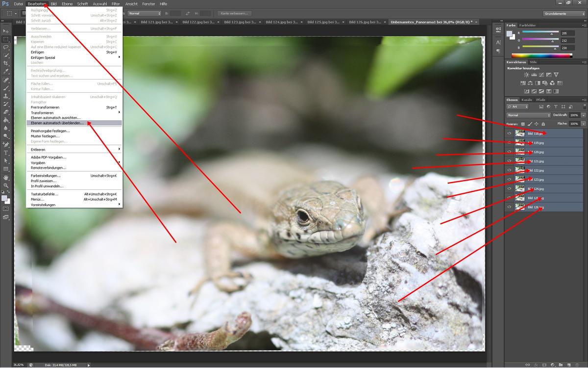This screenshot has width=588, height=368.
Task: Hide layer Bild 119.jpg
Action: point(510,142)
